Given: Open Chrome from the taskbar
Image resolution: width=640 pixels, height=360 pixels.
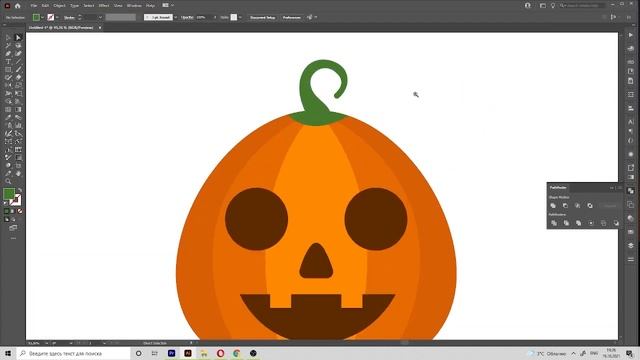Looking at the screenshot, I should point(237,353).
